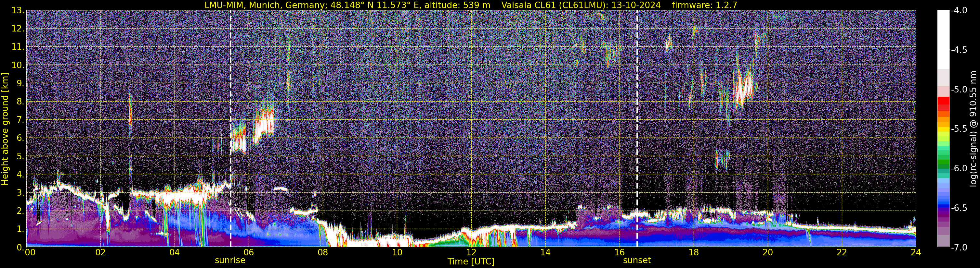980x268 pixels.
Task: Click the "02" time-axis tick label
Action: click(x=100, y=252)
